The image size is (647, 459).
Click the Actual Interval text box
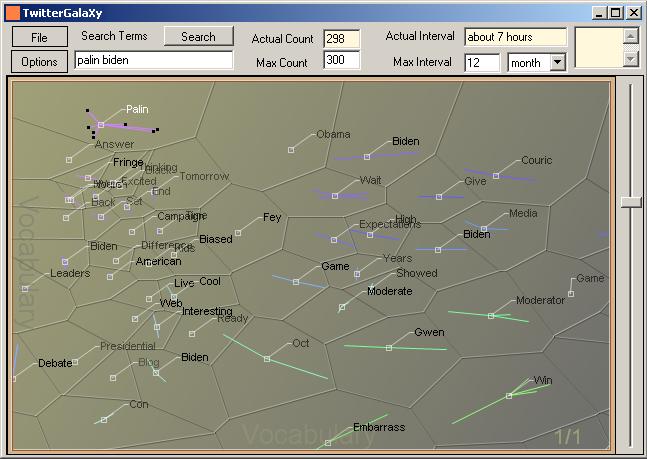[515, 37]
